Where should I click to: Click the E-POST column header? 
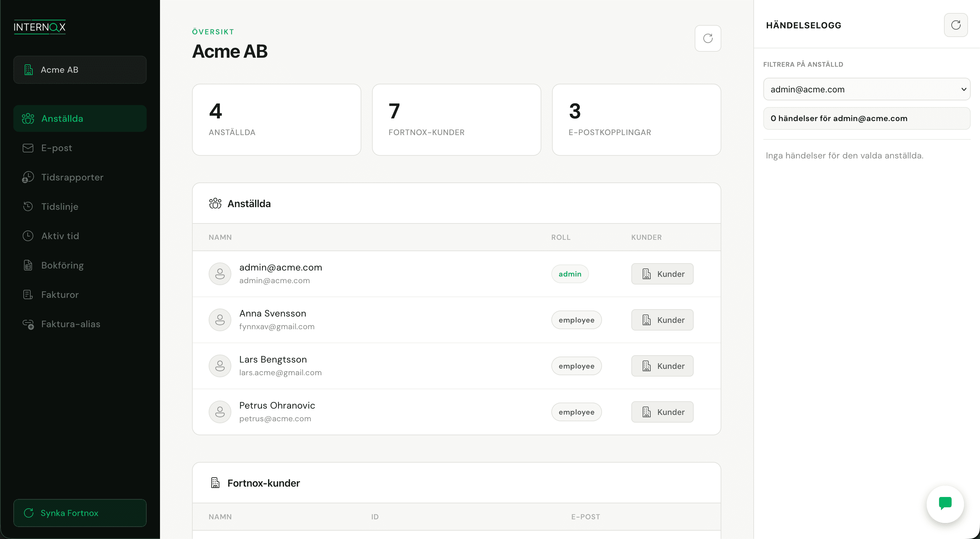click(x=585, y=517)
